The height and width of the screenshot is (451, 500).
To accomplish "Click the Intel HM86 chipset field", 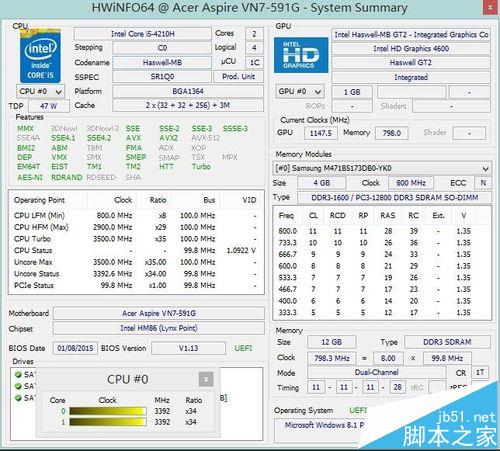I will 159,328.
